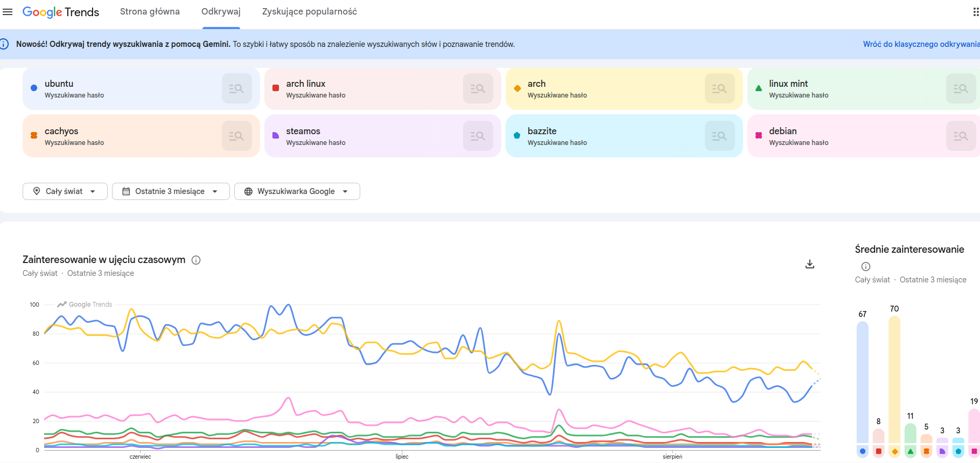
Task: Open the hamburger main menu
Action: (x=8, y=12)
